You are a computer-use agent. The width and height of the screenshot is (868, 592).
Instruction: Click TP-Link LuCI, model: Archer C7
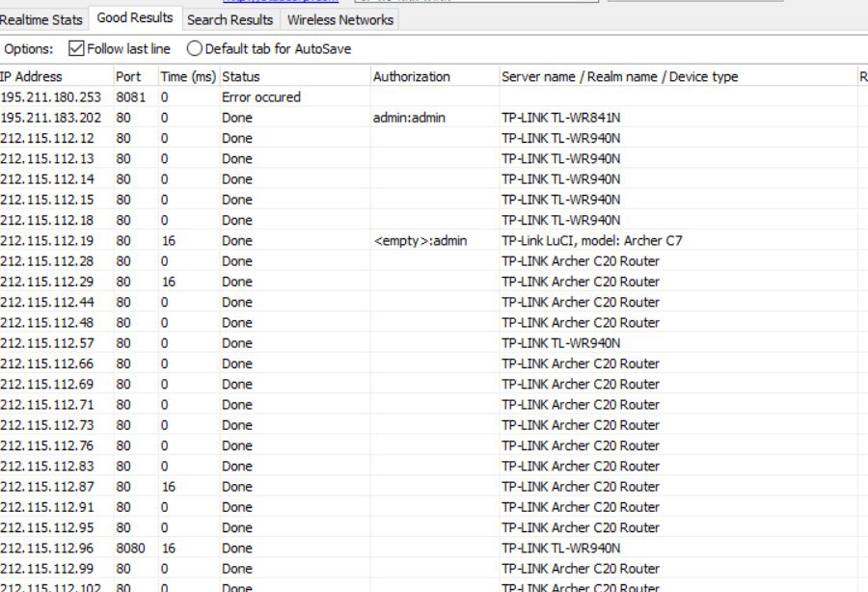[x=592, y=241]
